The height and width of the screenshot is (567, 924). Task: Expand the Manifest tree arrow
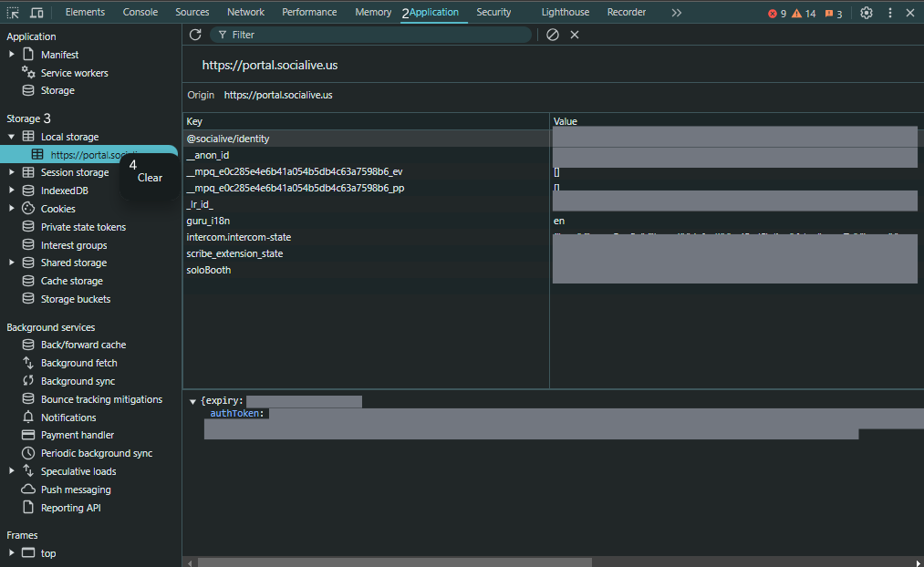click(x=11, y=54)
